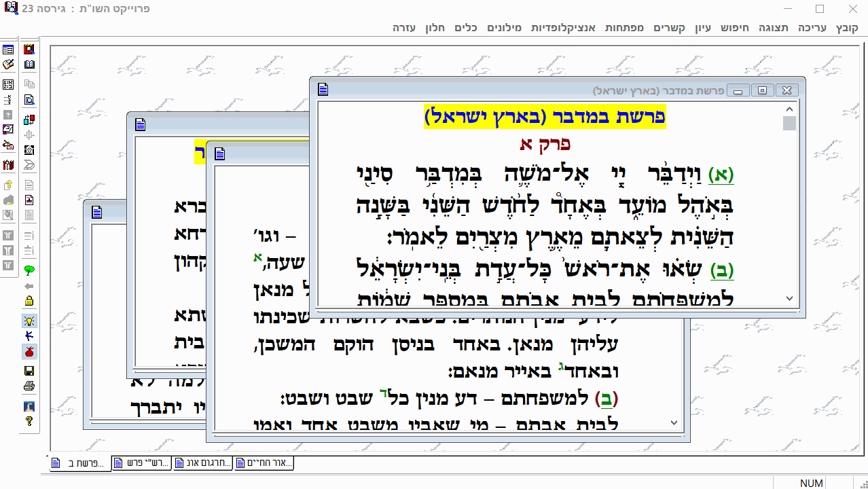Click the printer icon
This screenshot has width=868, height=489.
[29, 386]
